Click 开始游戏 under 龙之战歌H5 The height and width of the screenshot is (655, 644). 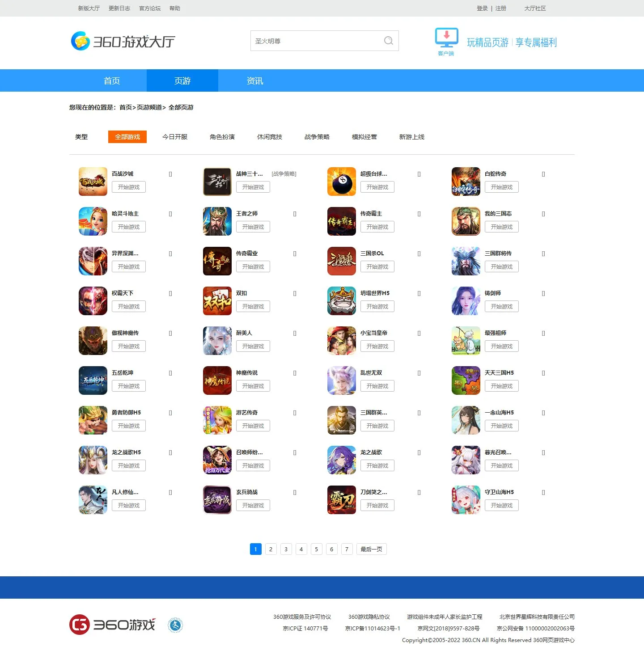pos(129,465)
